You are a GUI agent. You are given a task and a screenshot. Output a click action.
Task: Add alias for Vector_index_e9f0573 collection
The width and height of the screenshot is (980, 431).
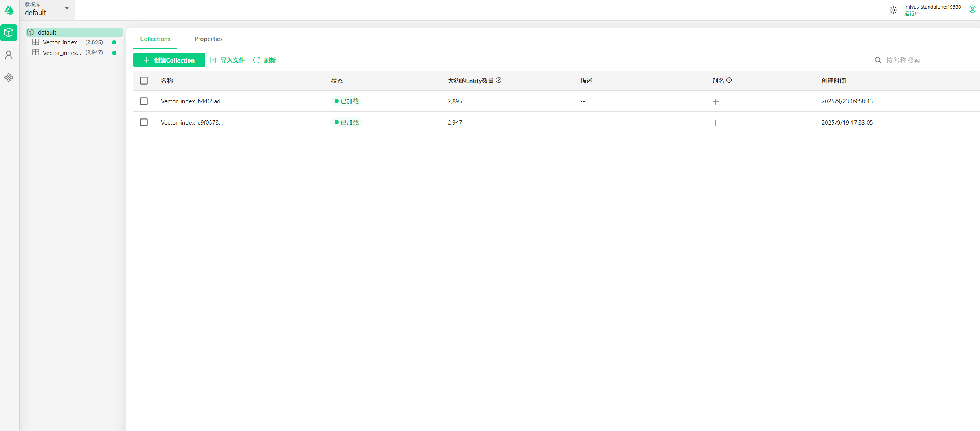(715, 123)
